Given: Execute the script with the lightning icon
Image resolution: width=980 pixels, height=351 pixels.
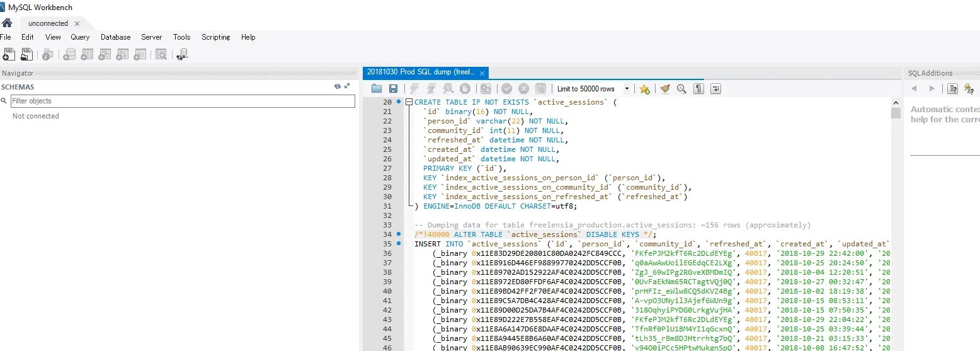Looking at the screenshot, I should (x=414, y=89).
